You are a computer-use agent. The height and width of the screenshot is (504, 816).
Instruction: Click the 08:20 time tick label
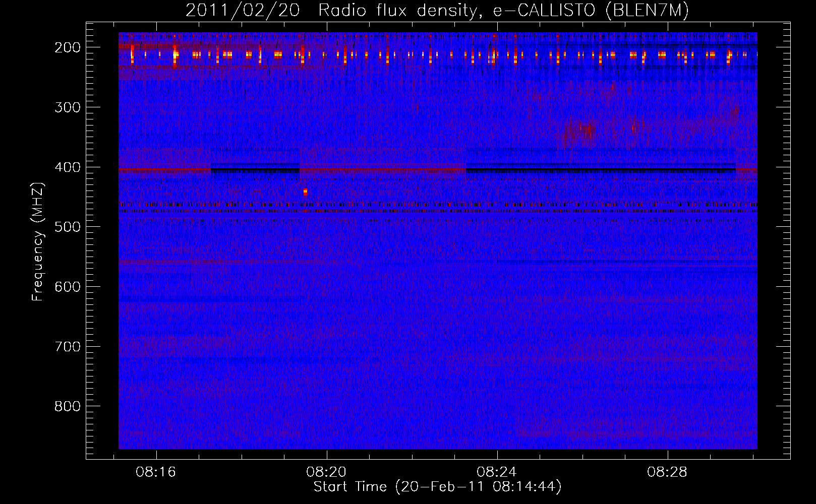point(326,472)
